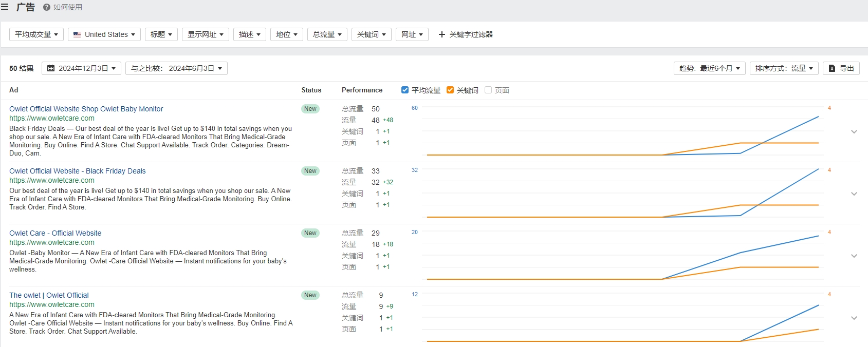Image resolution: width=868 pixels, height=347 pixels.
Task: Click the 广告 page title
Action: click(x=26, y=7)
